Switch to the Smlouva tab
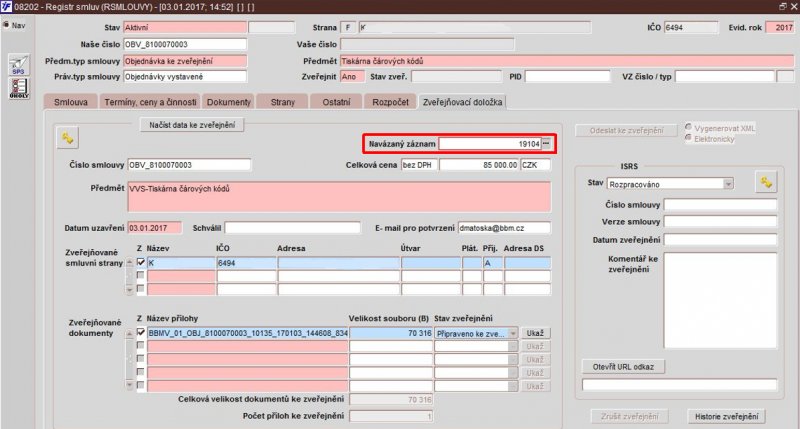Image resolution: width=800 pixels, height=429 pixels. click(x=73, y=102)
